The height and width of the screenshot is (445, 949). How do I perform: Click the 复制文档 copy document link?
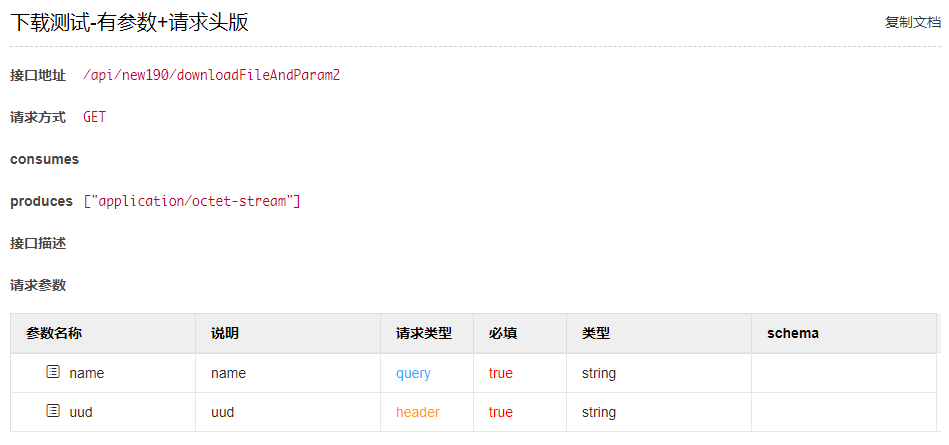pyautogui.click(x=912, y=22)
